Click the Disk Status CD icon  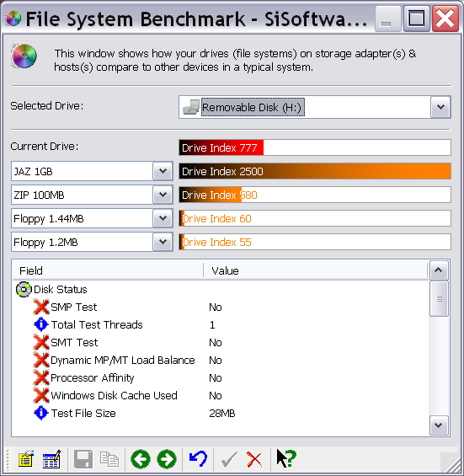tap(24, 289)
